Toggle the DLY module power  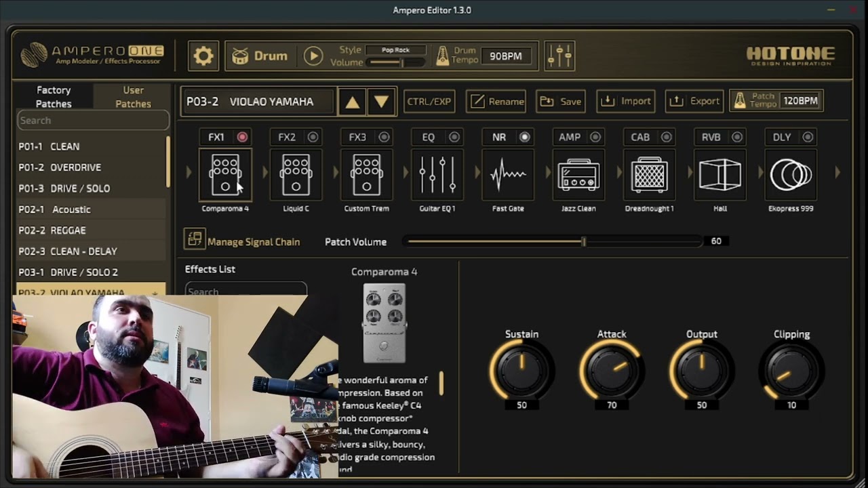coord(808,137)
